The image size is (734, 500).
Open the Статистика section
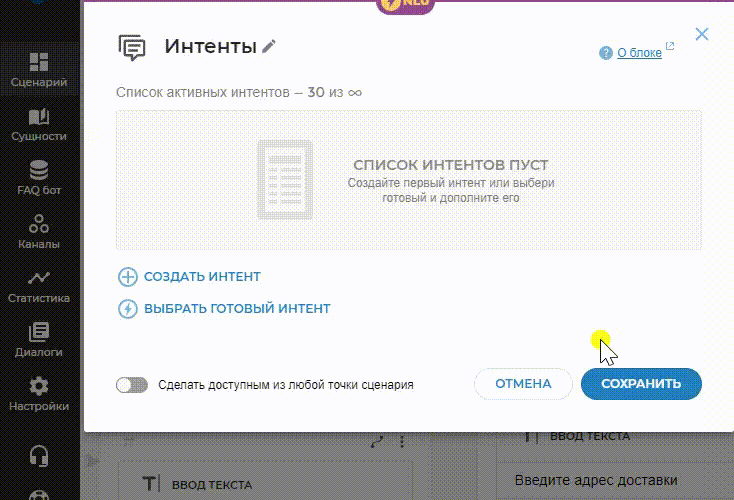point(39,286)
